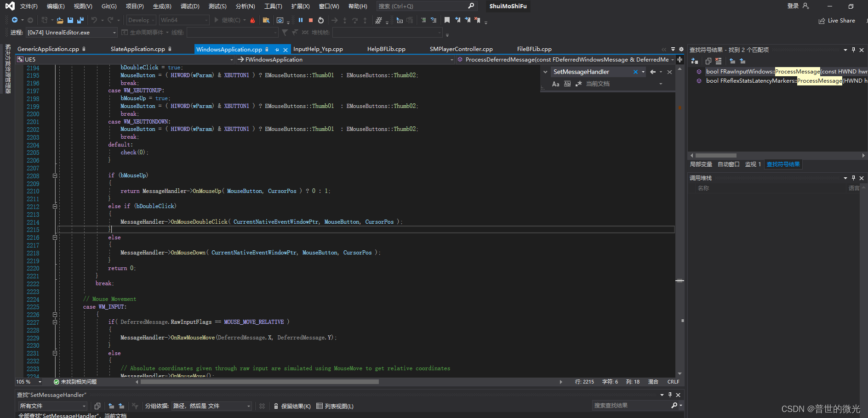
Task: Open the 调试(D) menu
Action: click(190, 6)
